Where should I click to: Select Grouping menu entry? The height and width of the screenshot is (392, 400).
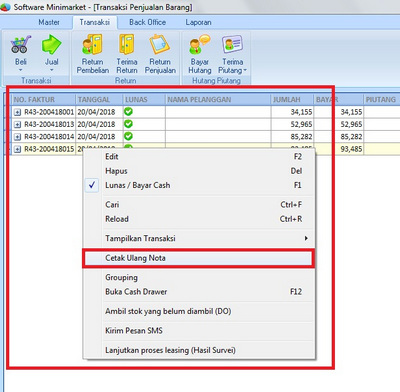coord(199,277)
